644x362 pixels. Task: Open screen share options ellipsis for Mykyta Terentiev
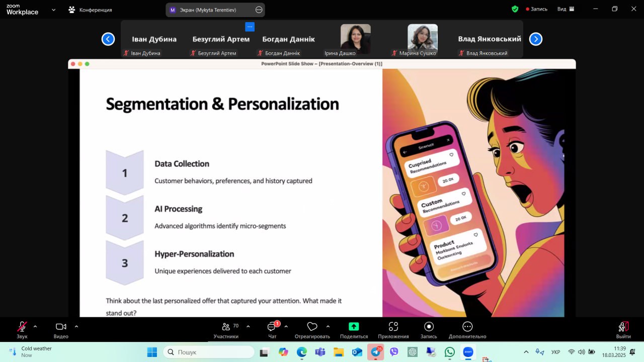(259, 10)
